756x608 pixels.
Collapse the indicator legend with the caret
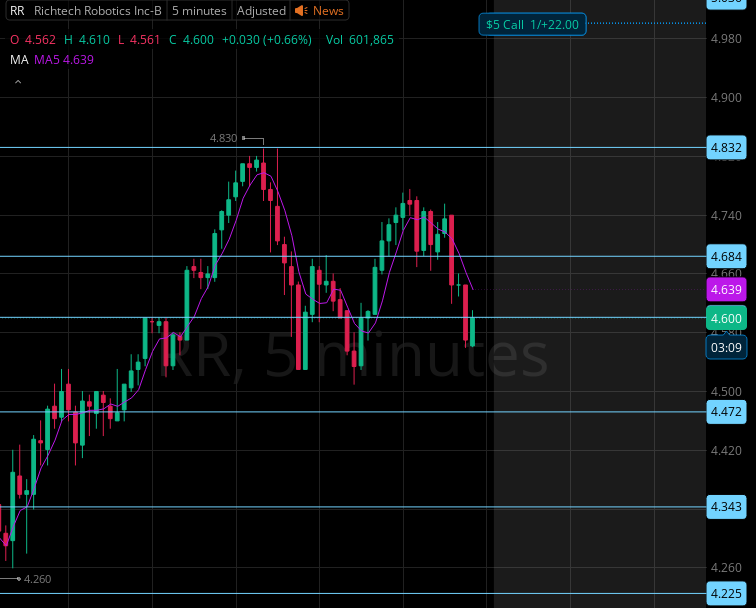pos(18,82)
